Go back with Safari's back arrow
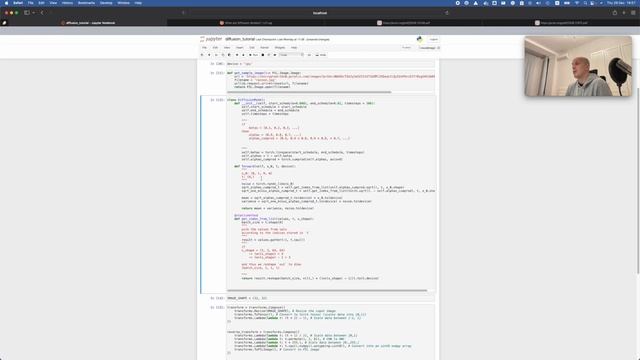This screenshot has width=640, height=360. point(42,13)
